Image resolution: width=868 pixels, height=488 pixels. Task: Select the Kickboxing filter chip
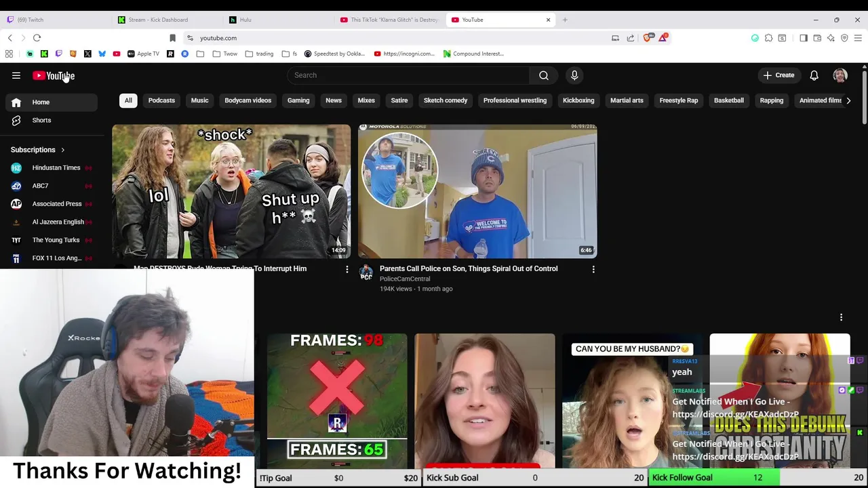pos(578,100)
